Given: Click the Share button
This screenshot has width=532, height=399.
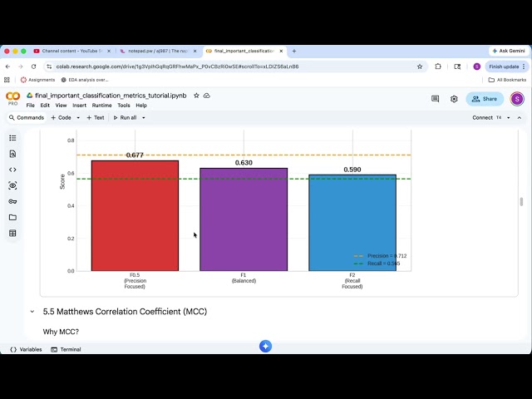Looking at the screenshot, I should (485, 99).
